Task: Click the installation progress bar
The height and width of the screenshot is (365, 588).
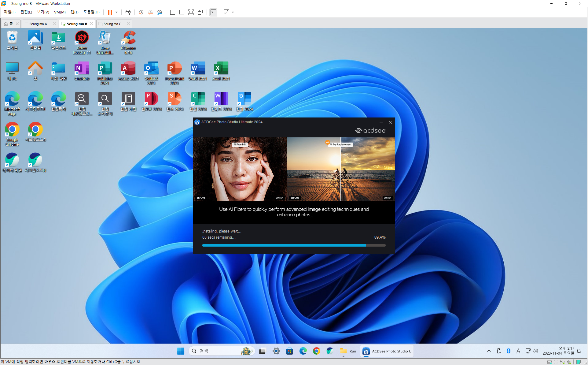Action: point(293,245)
